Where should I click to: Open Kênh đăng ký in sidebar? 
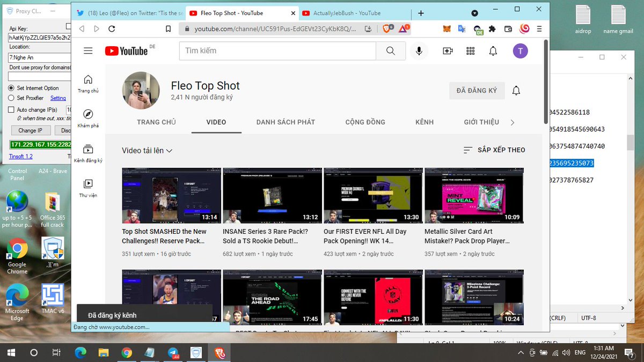88,153
